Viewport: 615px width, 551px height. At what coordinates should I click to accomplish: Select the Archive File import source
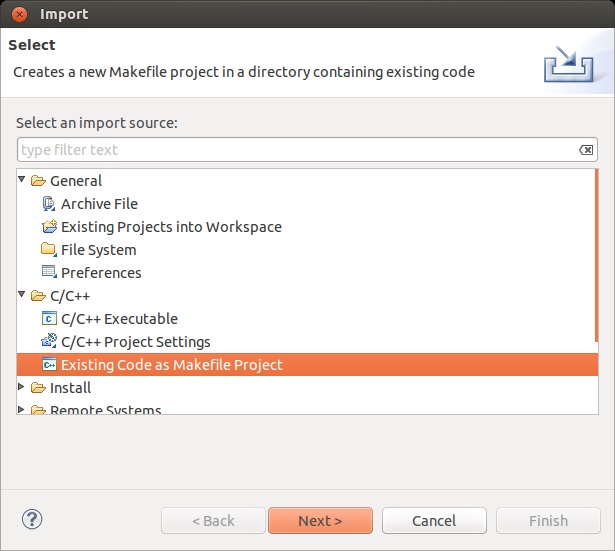pyautogui.click(x=99, y=204)
